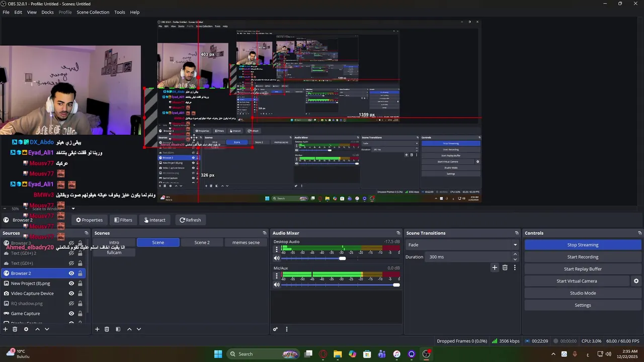Hide the Game Capture source

[x=71, y=313]
